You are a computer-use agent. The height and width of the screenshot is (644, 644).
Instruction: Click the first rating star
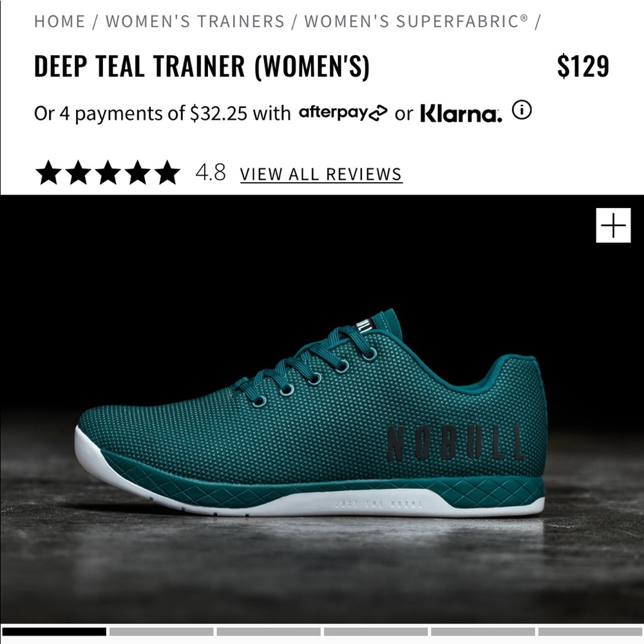click(48, 173)
